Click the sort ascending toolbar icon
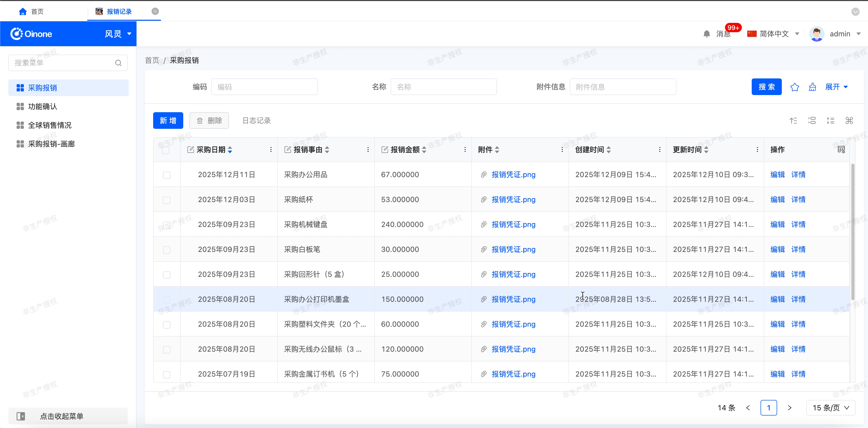Image resolution: width=868 pixels, height=428 pixels. click(793, 121)
